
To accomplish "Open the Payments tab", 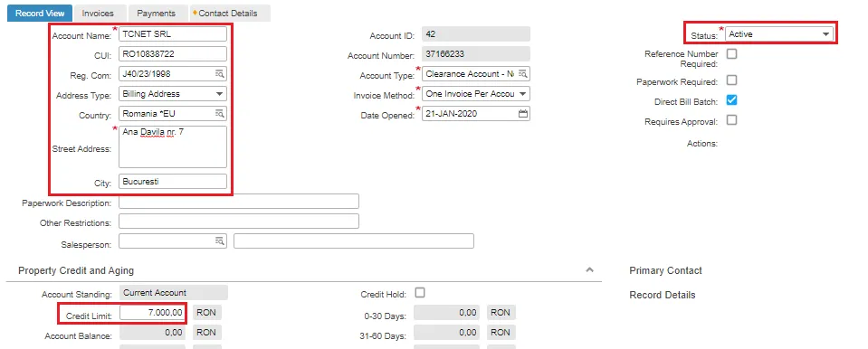I will pos(156,14).
